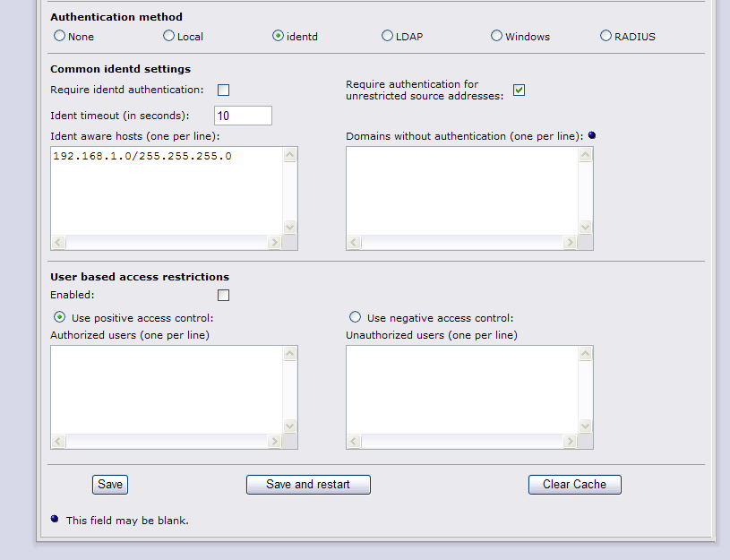Choose Local authentication method
730x560 pixels.
click(x=168, y=36)
